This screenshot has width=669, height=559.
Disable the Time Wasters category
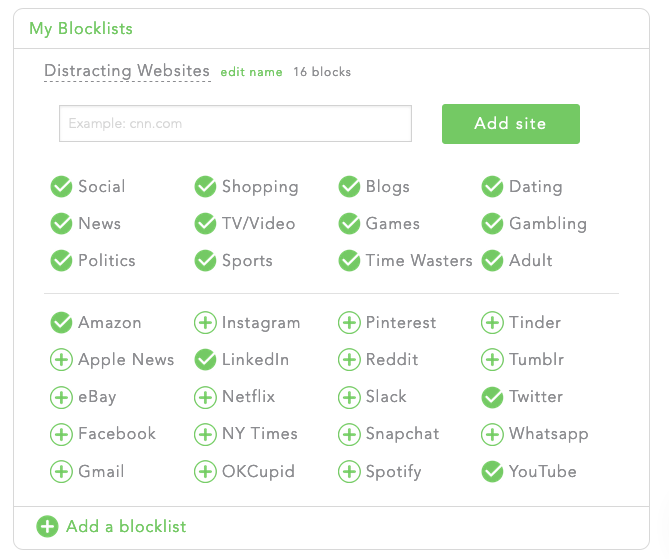click(x=349, y=261)
